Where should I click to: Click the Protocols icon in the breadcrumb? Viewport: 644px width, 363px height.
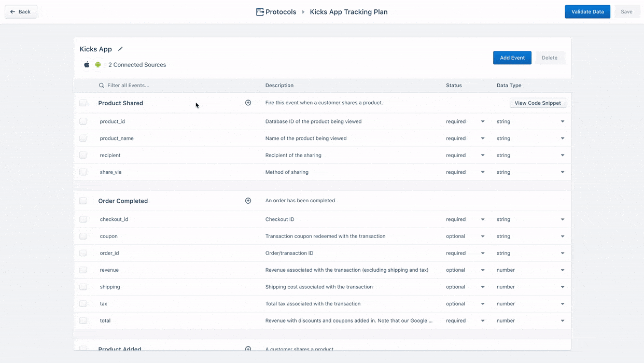(260, 12)
